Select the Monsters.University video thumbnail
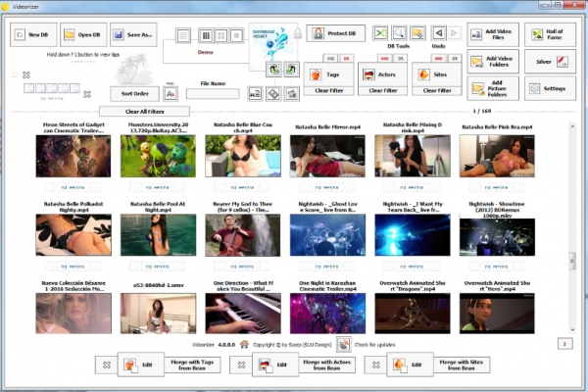 coord(158,156)
